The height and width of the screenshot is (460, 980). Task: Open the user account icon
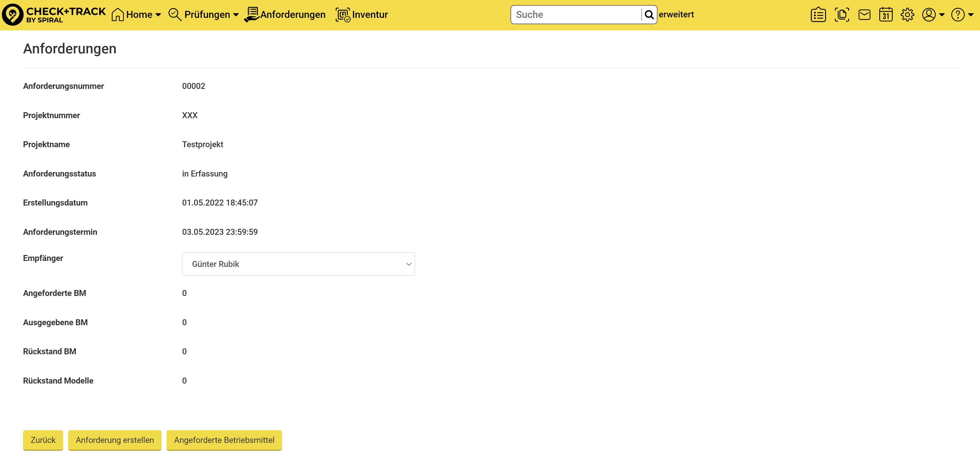[929, 15]
